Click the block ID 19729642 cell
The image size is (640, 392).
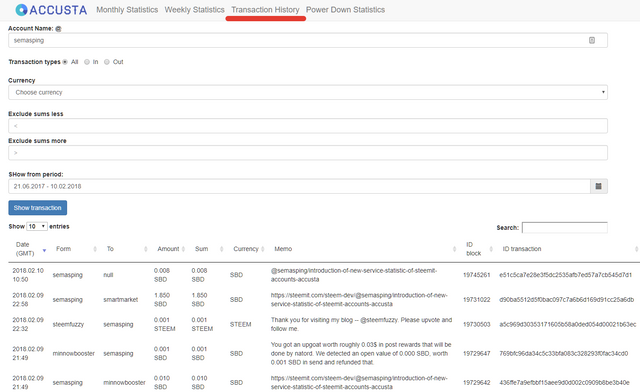[x=476, y=383]
